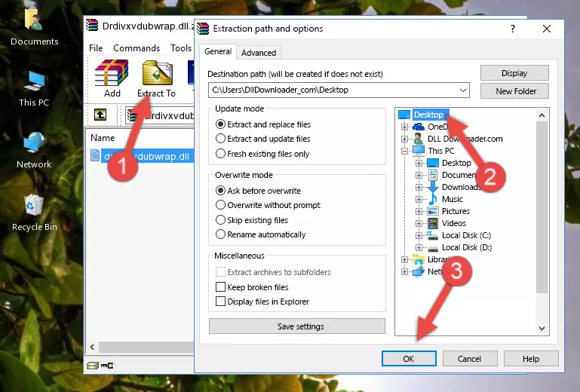Enable Display files in Explorer checkbox

220,302
